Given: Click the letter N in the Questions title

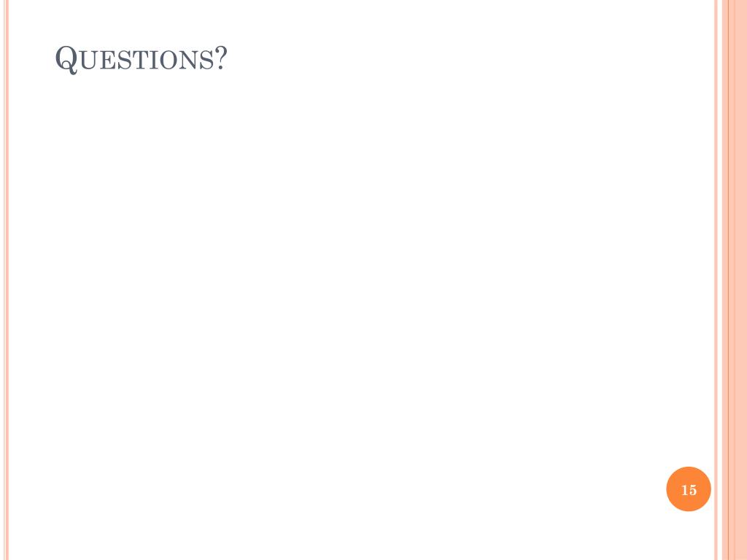Looking at the screenshot, I should tap(190, 61).
